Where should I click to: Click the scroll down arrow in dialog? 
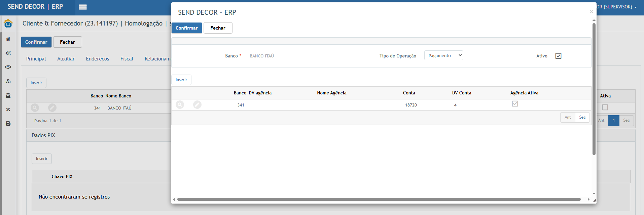click(594, 193)
